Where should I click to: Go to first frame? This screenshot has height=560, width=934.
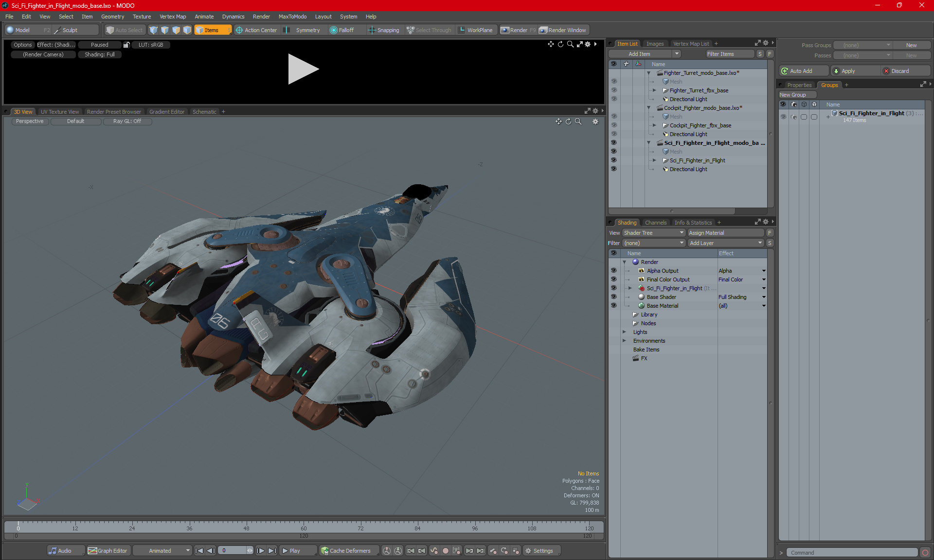pyautogui.click(x=199, y=551)
